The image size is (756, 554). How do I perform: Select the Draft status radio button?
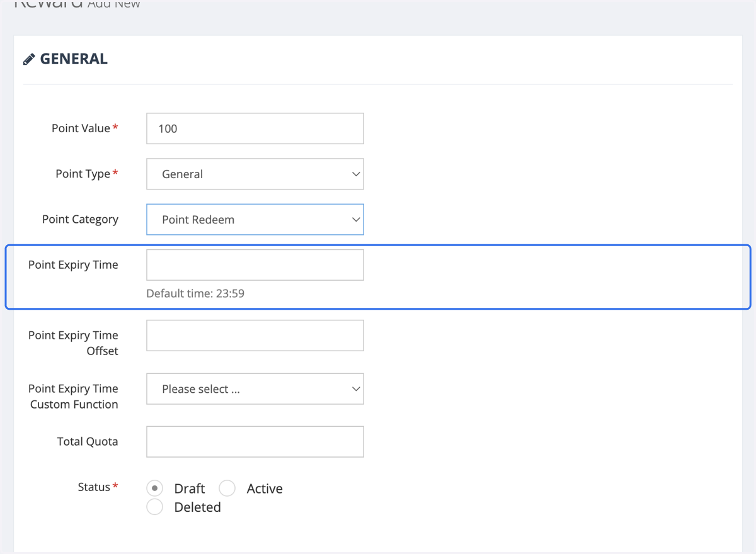tap(154, 489)
